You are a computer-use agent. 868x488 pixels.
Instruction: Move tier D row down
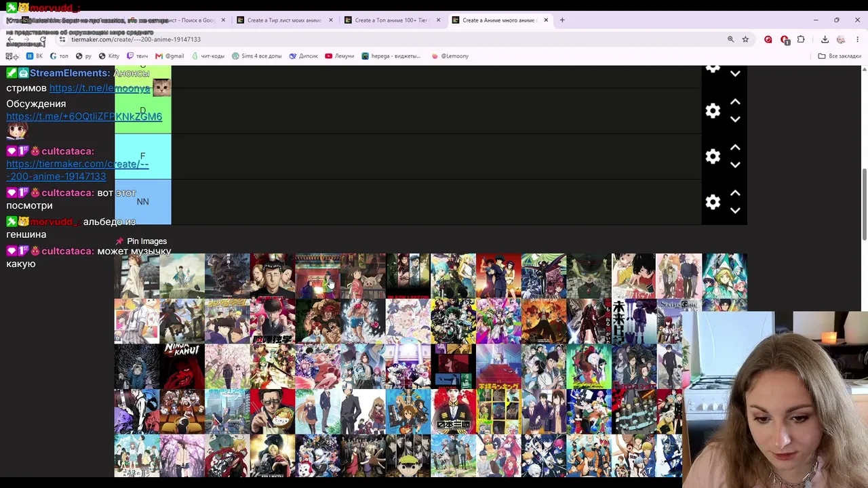tap(735, 119)
